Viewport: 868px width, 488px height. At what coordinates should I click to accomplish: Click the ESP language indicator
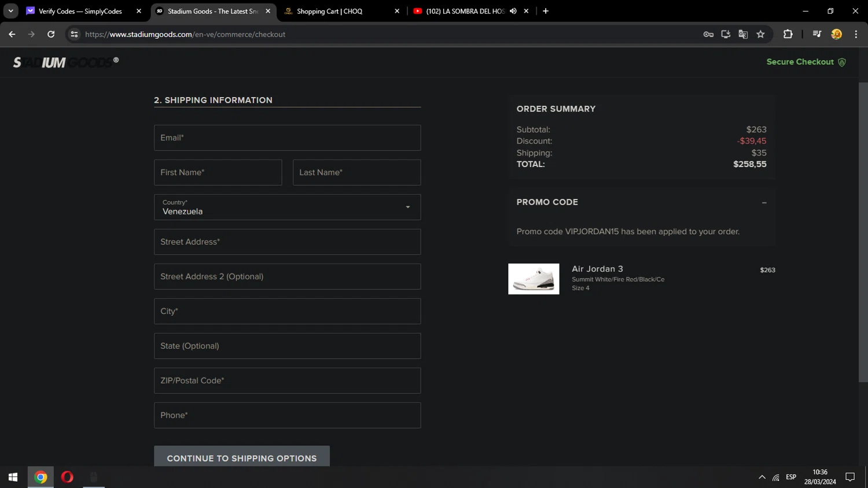[791, 477]
